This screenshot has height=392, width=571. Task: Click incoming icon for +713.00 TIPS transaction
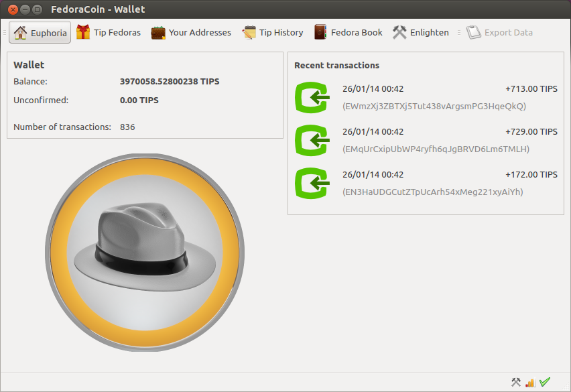pos(312,97)
